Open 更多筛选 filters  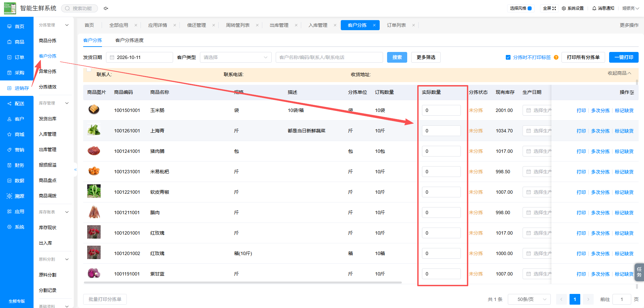pos(426,57)
